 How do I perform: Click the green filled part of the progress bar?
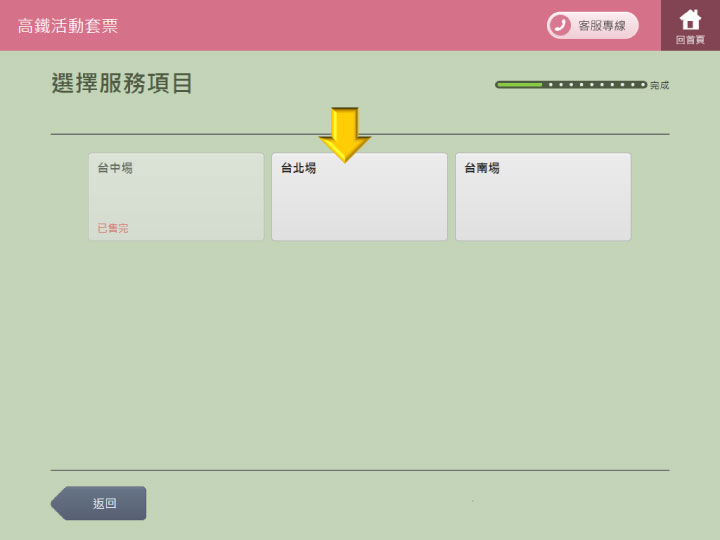(x=519, y=85)
